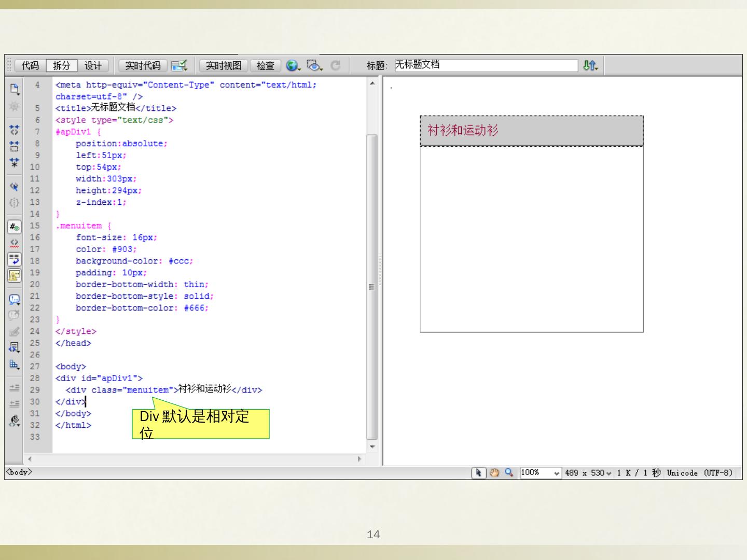
Task: Toggle line numbers with the # button
Action: [15, 227]
